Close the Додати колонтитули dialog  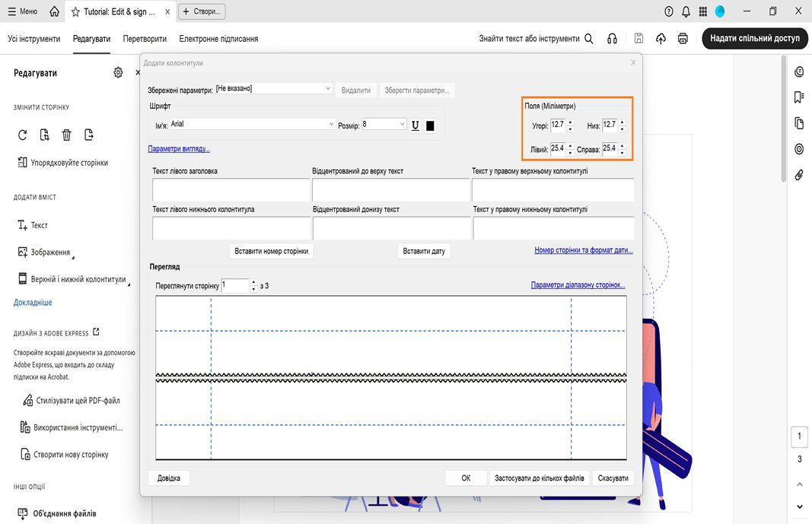(633, 62)
